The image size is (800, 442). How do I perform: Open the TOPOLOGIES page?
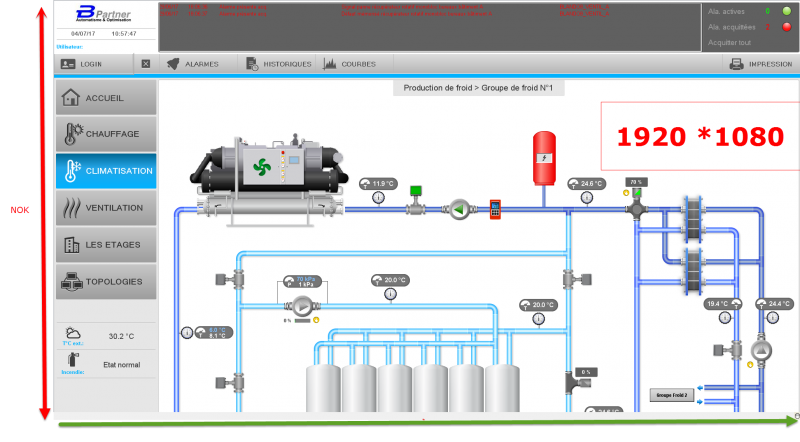click(x=106, y=281)
